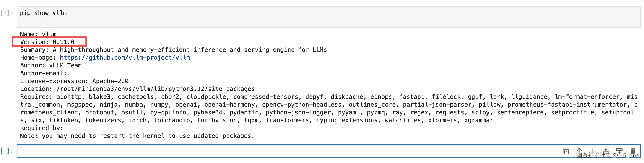Click the highlighted Version: 0.11.0 line

click(x=47, y=42)
